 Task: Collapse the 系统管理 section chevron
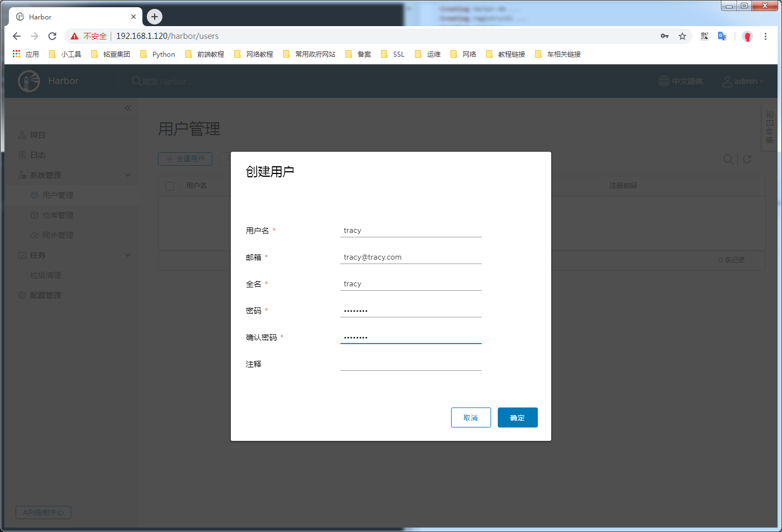[128, 175]
